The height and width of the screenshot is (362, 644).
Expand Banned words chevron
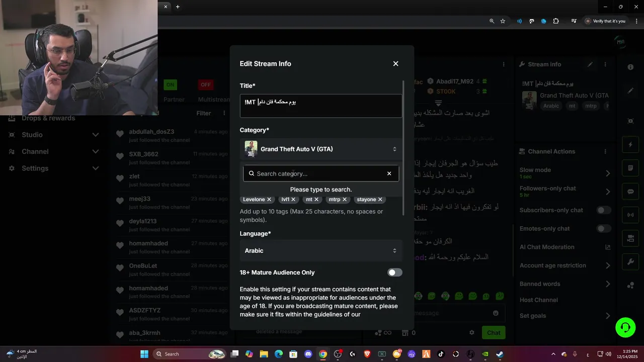608,284
